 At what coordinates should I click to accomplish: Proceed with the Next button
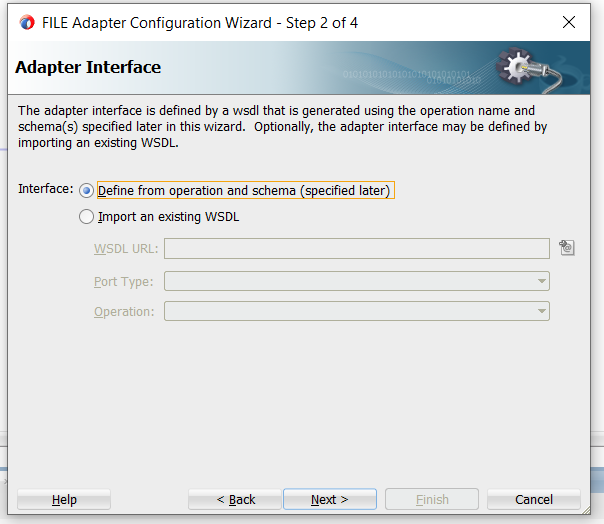[x=330, y=499]
